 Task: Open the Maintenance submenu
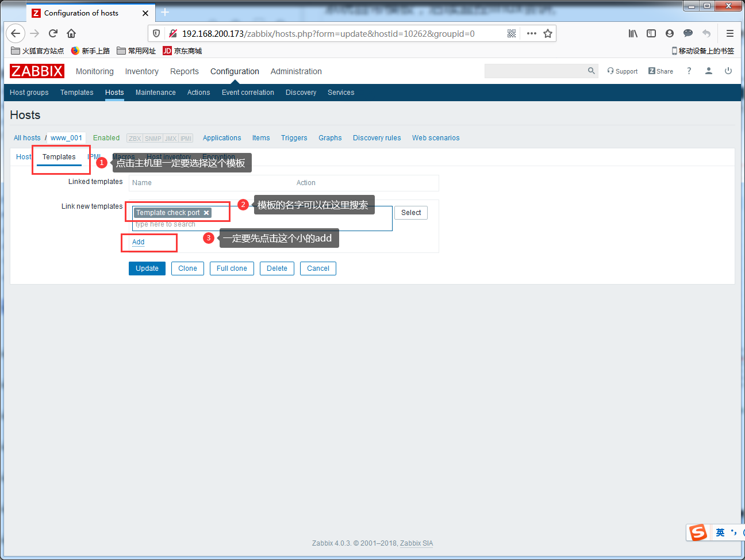[x=156, y=93]
